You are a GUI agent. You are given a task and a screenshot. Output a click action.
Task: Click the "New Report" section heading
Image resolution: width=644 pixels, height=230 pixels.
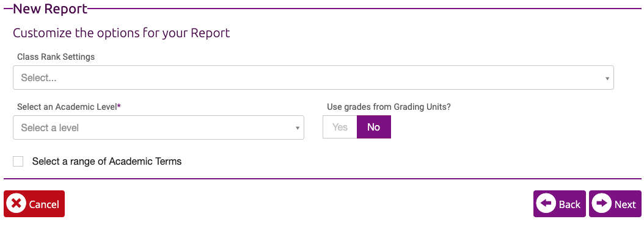pos(50,9)
